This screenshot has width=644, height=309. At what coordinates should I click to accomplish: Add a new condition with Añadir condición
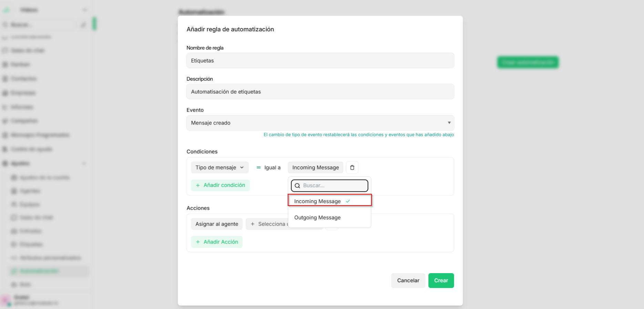(220, 185)
